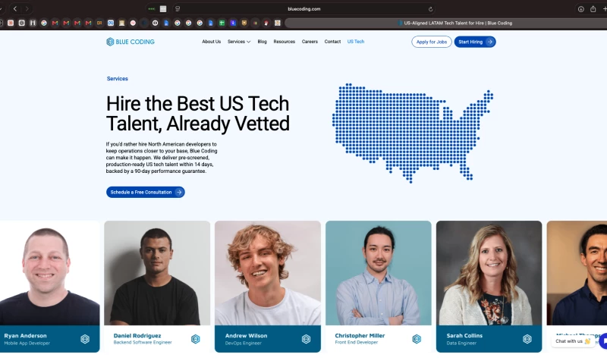Click the headline 'Hire the Best US Tech Talent'
607x364 pixels.
(198, 114)
